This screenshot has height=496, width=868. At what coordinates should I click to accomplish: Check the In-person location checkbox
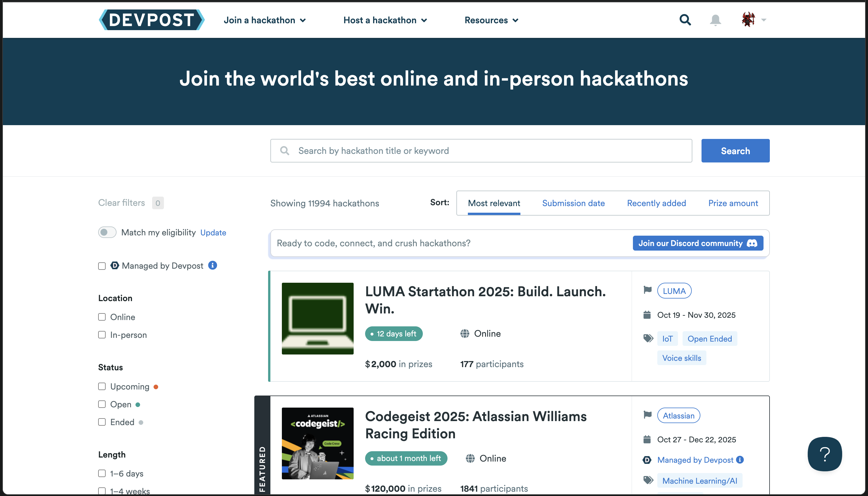coord(102,334)
